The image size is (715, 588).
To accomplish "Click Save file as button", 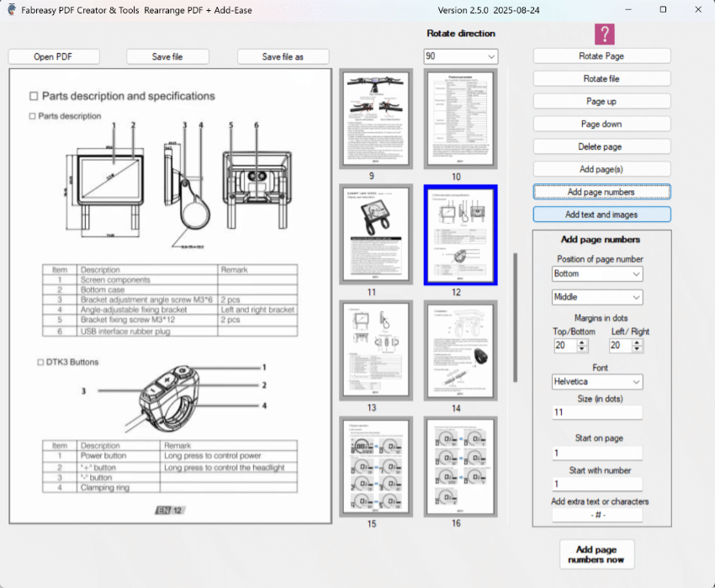I will [x=283, y=56].
